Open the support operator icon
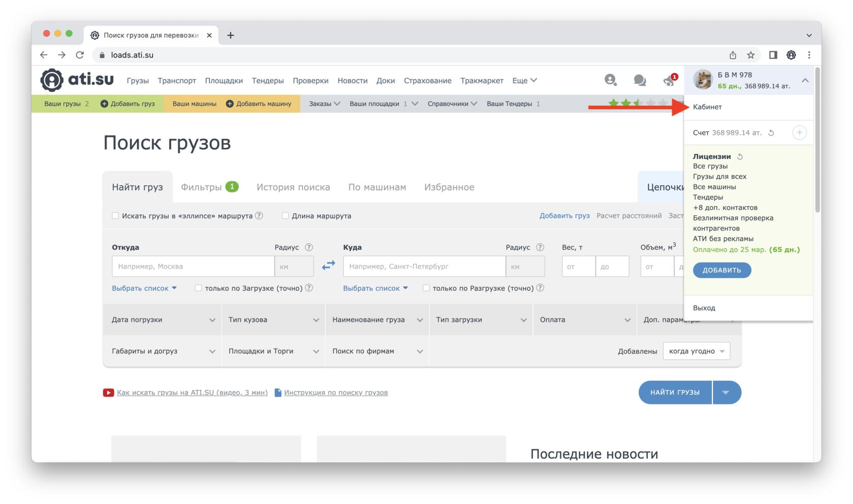 pyautogui.click(x=610, y=80)
